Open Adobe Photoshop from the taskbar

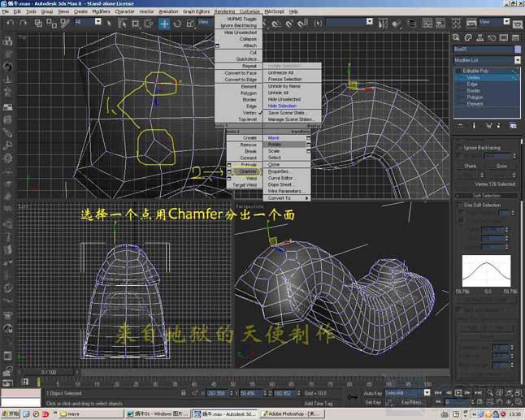coord(293,414)
